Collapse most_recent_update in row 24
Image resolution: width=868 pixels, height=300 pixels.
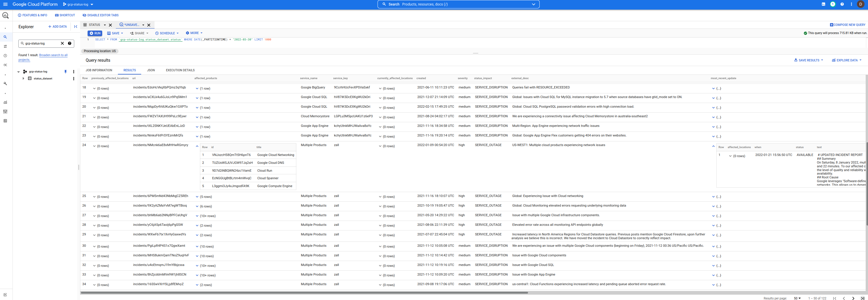pyautogui.click(x=713, y=146)
